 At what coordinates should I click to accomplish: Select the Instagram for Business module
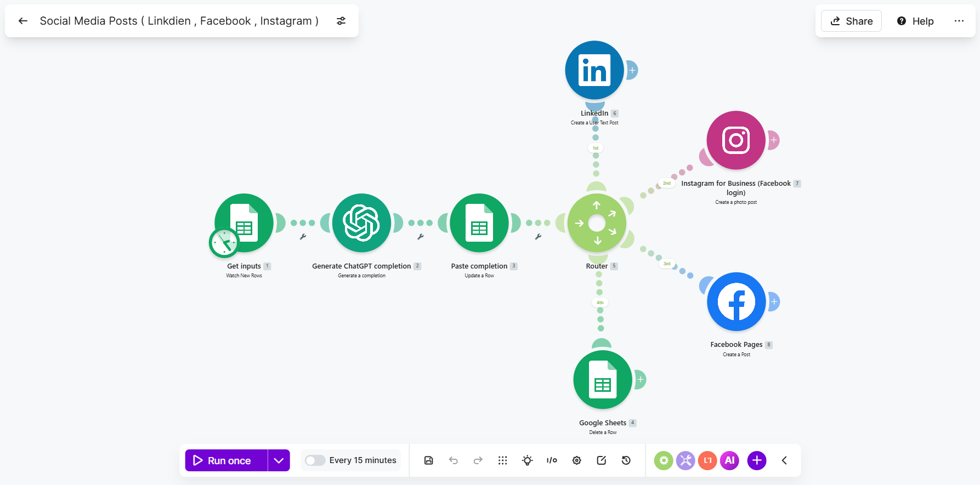pos(736,140)
